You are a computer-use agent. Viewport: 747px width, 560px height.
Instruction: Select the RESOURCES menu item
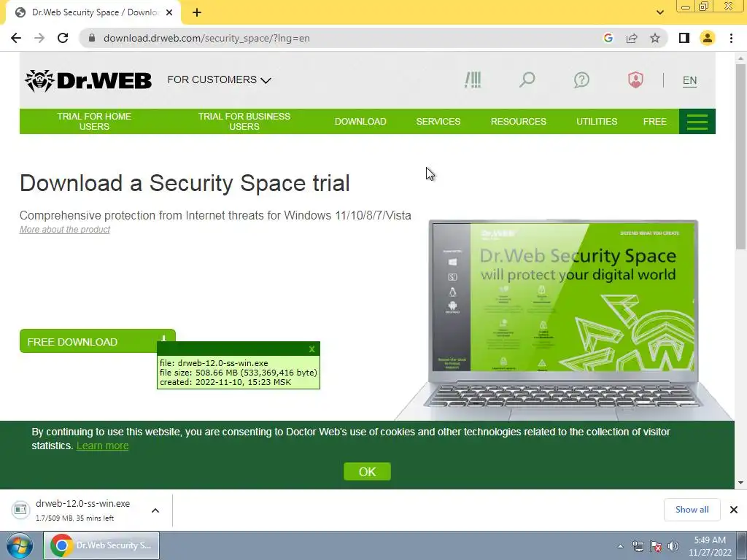coord(519,122)
